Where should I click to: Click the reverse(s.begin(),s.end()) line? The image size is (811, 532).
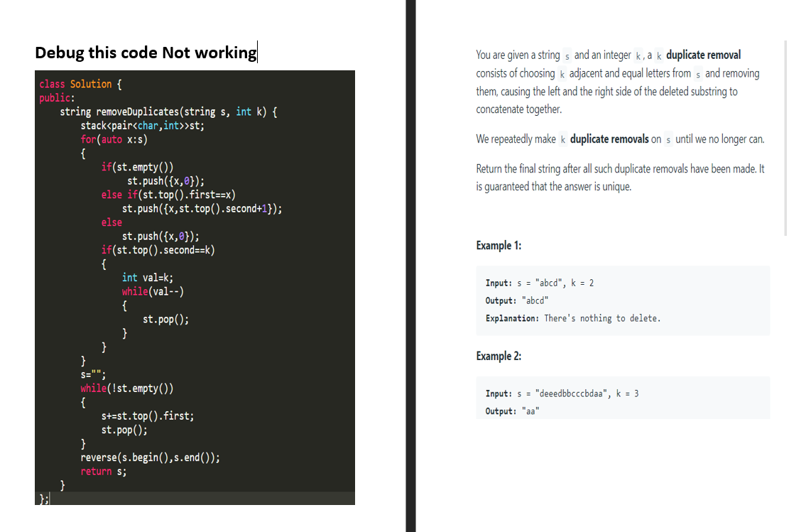149,457
